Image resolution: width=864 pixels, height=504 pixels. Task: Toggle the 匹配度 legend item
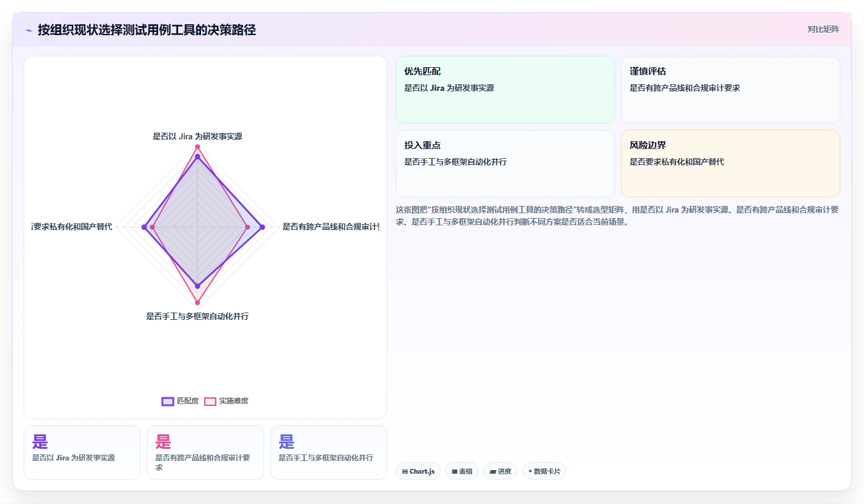point(180,401)
